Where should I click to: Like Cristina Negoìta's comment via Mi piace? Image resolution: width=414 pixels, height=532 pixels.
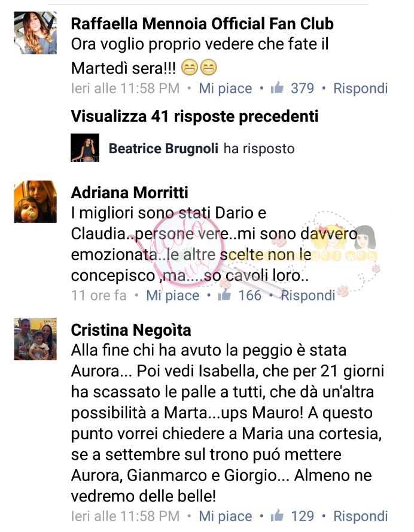point(226,516)
